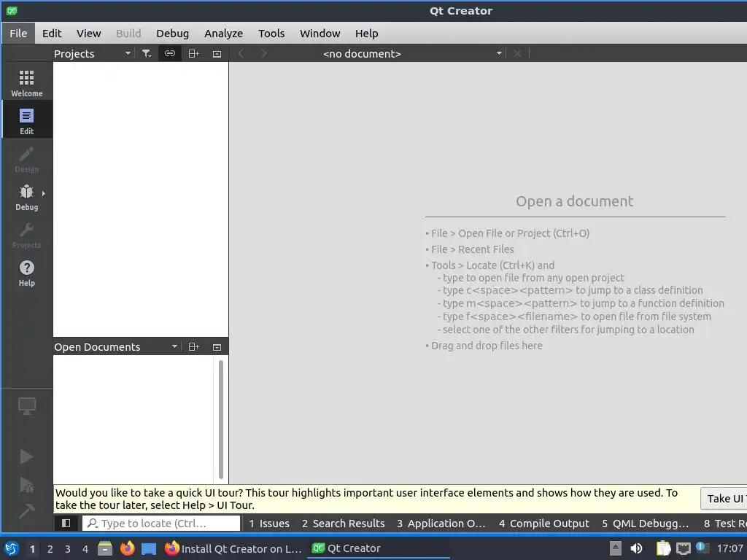Show the 2 Search Results pane

coord(343,524)
